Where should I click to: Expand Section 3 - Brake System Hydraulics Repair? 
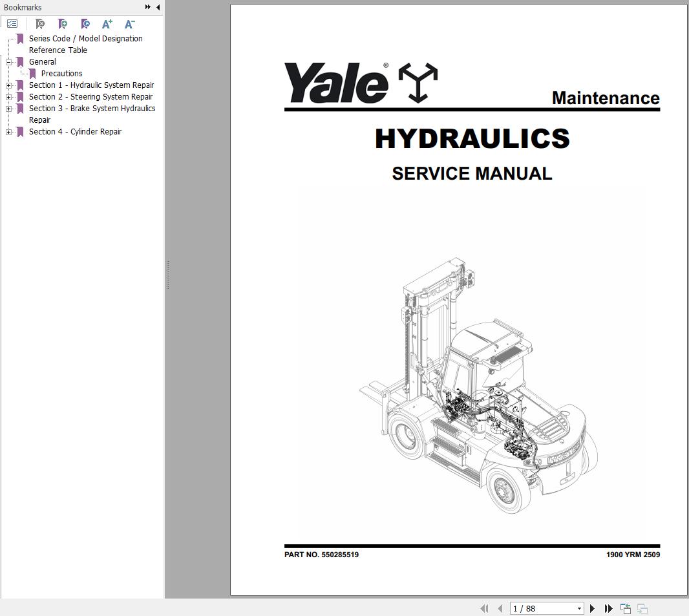[8, 109]
